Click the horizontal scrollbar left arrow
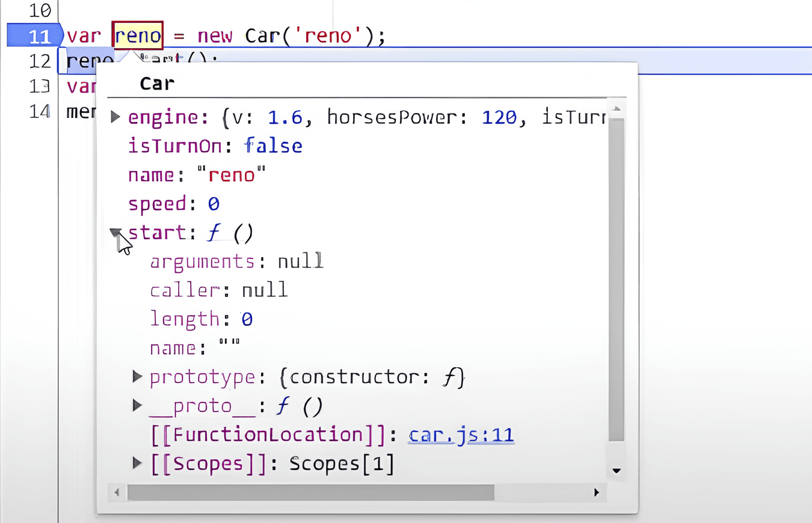This screenshot has height=523, width=812. (117, 492)
